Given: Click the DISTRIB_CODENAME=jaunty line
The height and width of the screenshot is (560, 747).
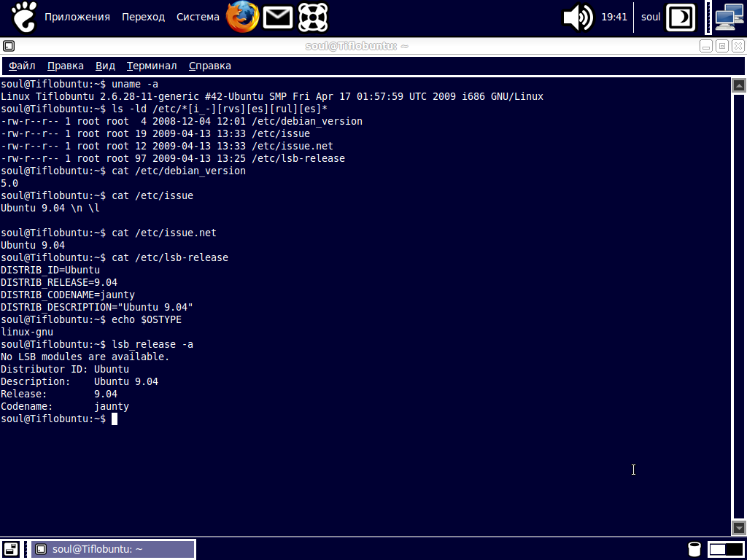Looking at the screenshot, I should coord(68,295).
